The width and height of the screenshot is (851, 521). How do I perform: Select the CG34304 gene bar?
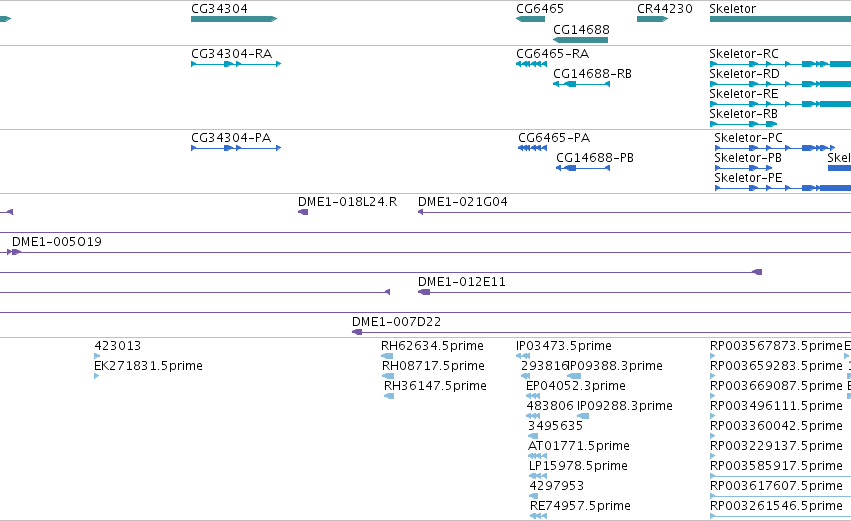234,19
